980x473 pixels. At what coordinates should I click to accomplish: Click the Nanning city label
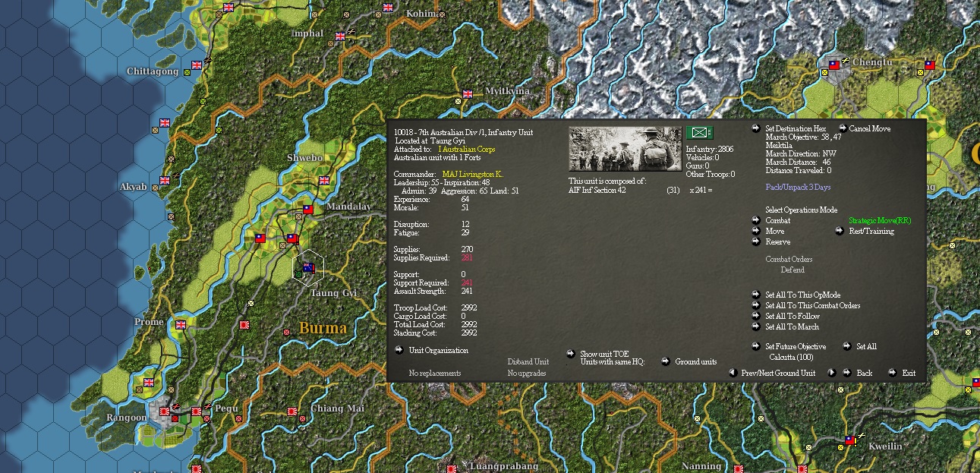click(x=701, y=466)
